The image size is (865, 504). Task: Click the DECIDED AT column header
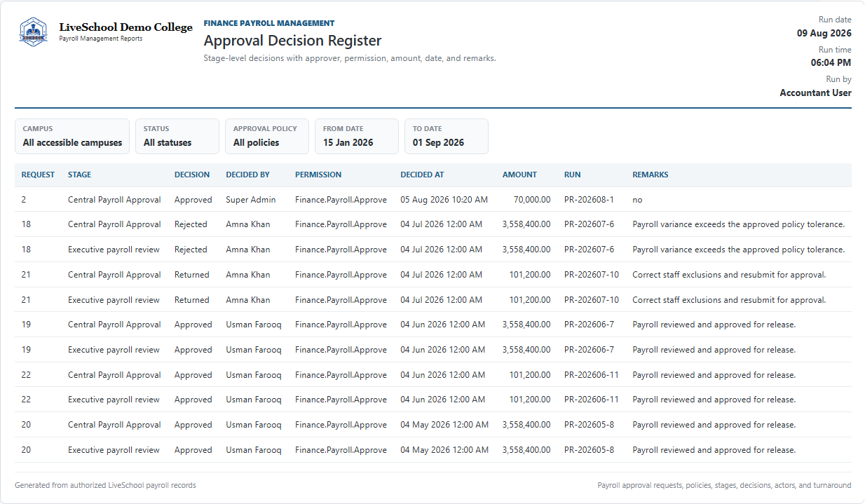point(422,175)
